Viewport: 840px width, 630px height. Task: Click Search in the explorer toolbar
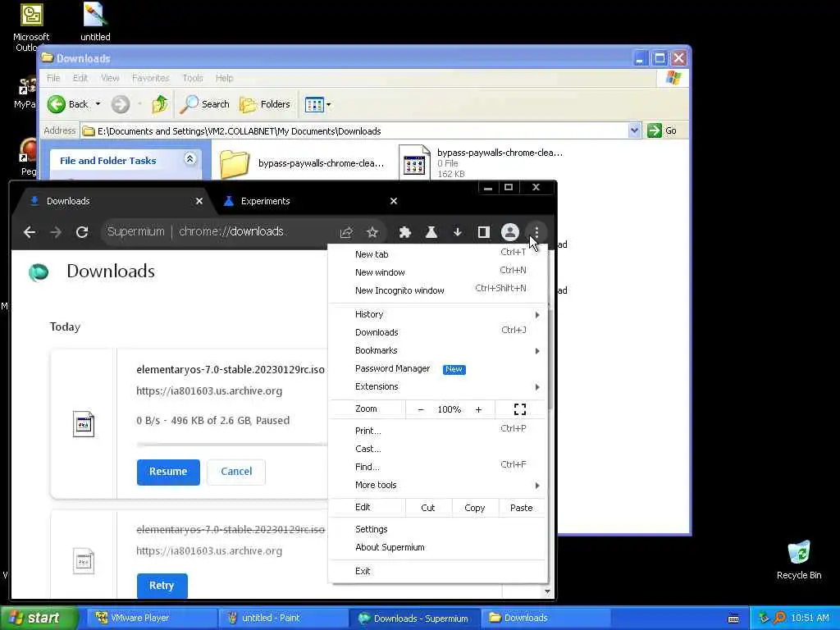(x=204, y=104)
